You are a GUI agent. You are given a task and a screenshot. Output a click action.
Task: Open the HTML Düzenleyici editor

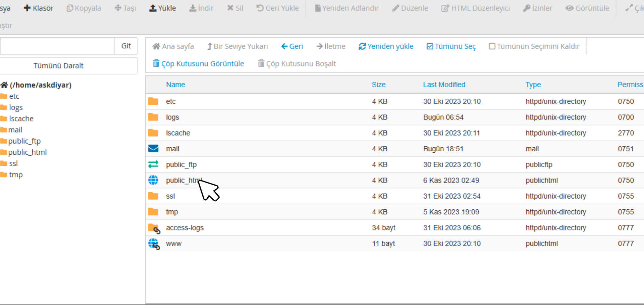pyautogui.click(x=476, y=8)
